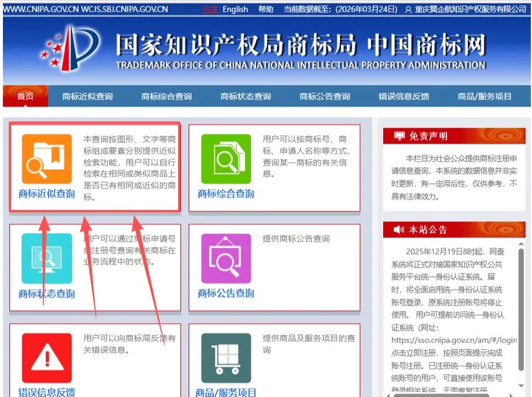Image resolution: width=532 pixels, height=397 pixels.
Task: Open the 帮助 help link
Action: (x=266, y=9)
